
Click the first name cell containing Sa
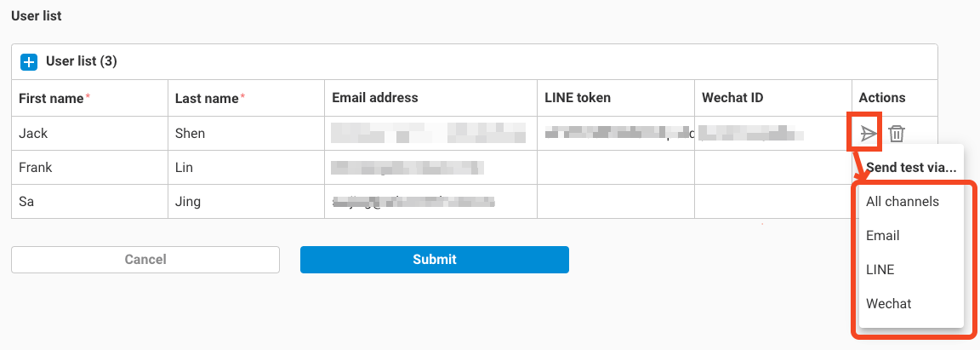click(x=89, y=202)
